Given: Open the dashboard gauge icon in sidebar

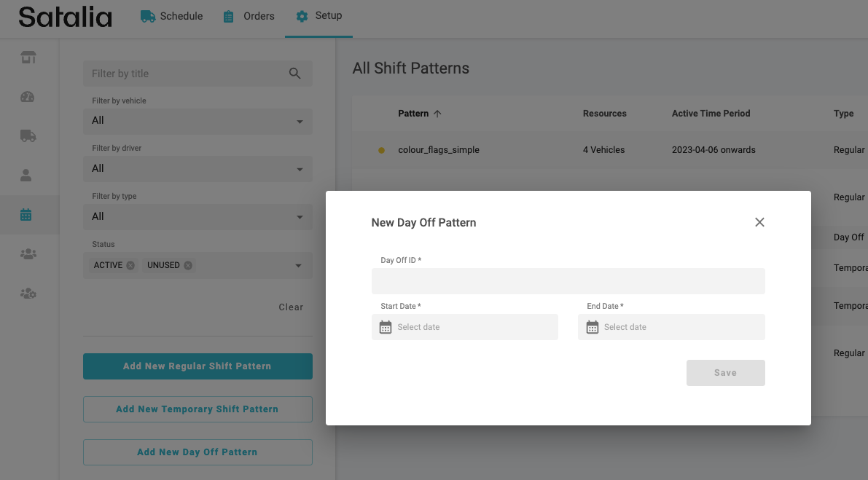Looking at the screenshot, I should tap(28, 97).
